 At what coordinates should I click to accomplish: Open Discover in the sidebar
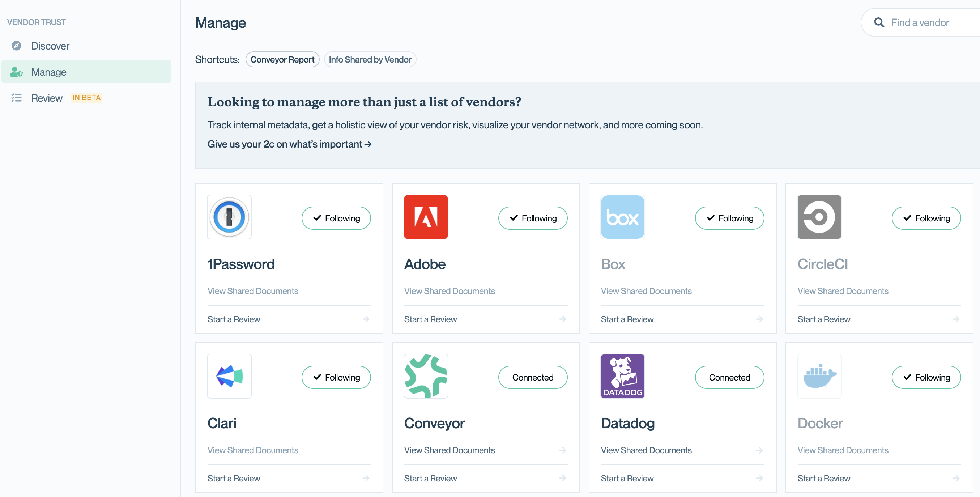[x=50, y=46]
